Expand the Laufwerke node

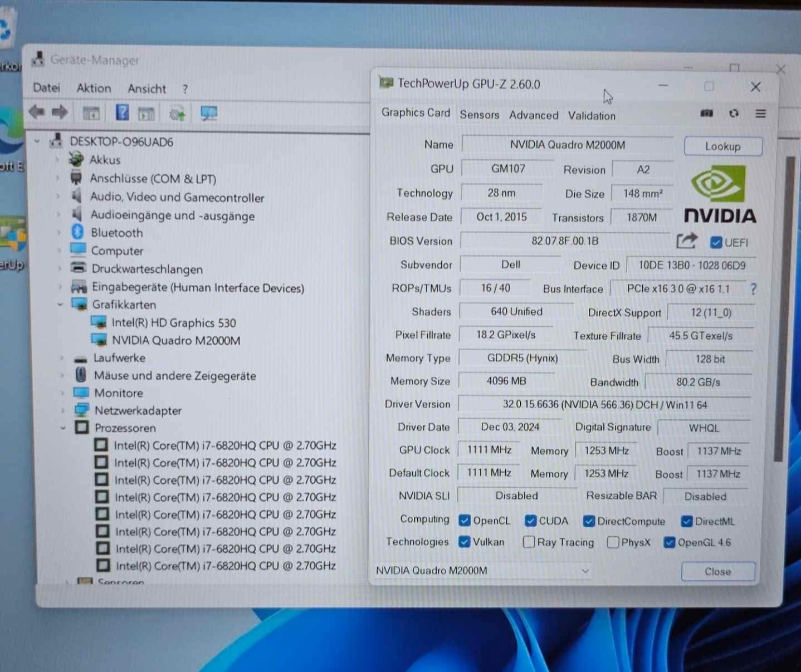tap(61, 358)
